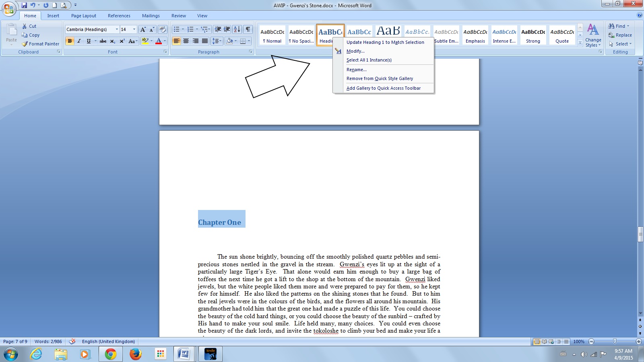Click the Show/Hide paragraph marks icon
The width and height of the screenshot is (644, 362).
[x=248, y=29]
